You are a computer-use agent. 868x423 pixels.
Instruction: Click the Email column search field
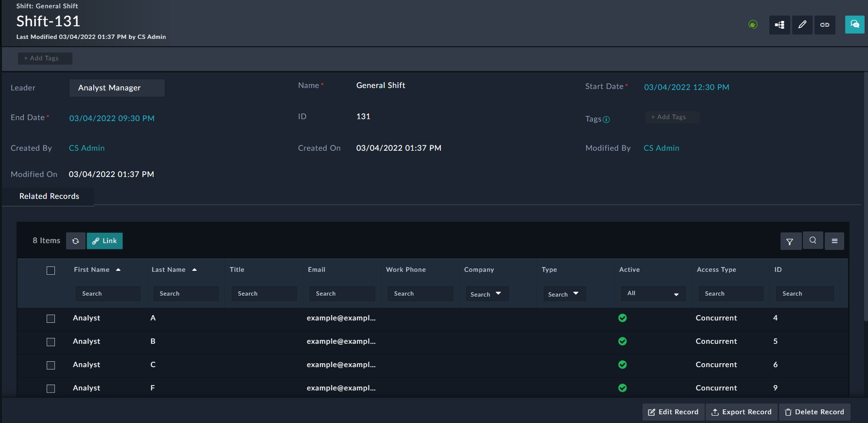pyautogui.click(x=342, y=294)
